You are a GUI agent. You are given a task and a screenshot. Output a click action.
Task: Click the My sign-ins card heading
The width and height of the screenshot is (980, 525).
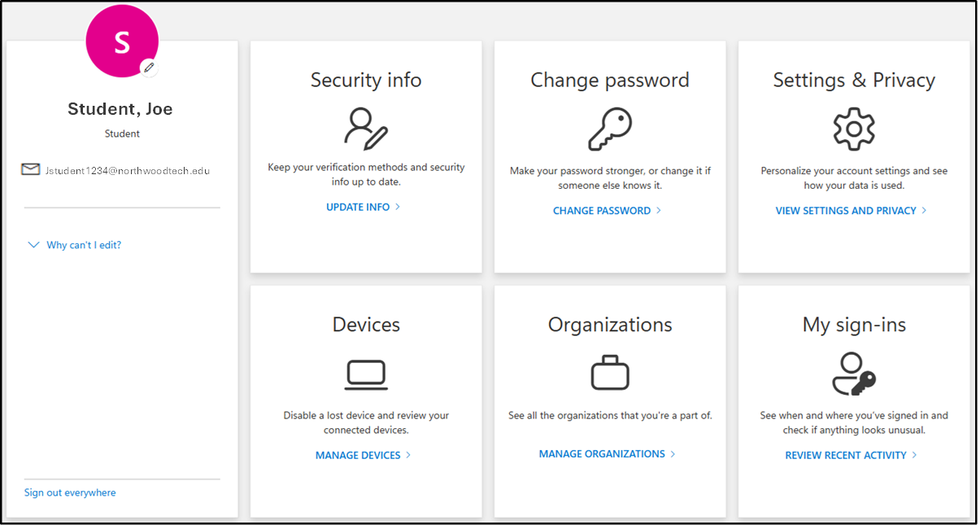(854, 324)
